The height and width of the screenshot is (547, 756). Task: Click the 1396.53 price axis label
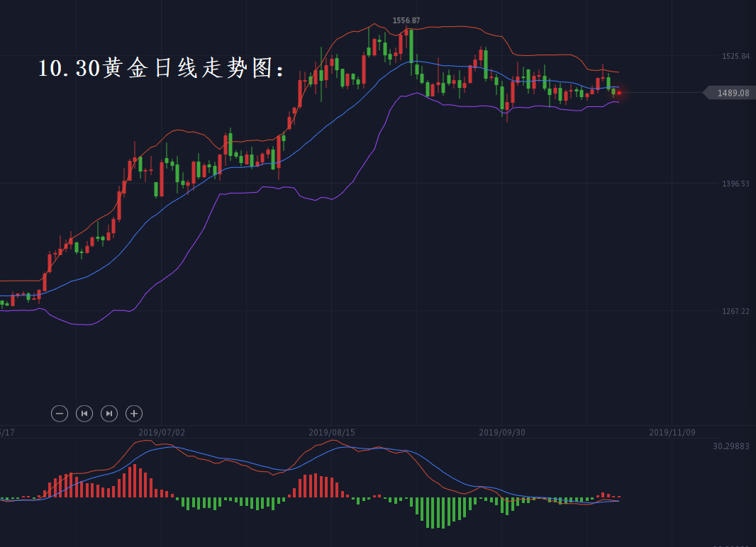pos(735,184)
